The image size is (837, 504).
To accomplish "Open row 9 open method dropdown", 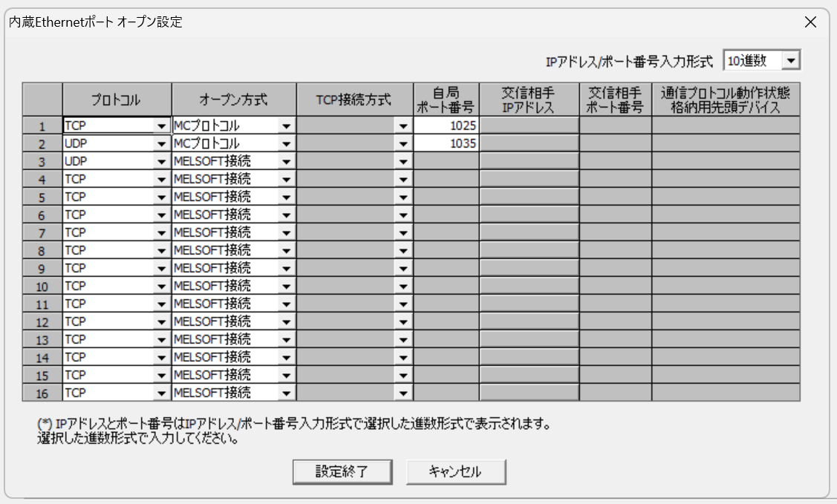I will click(286, 268).
